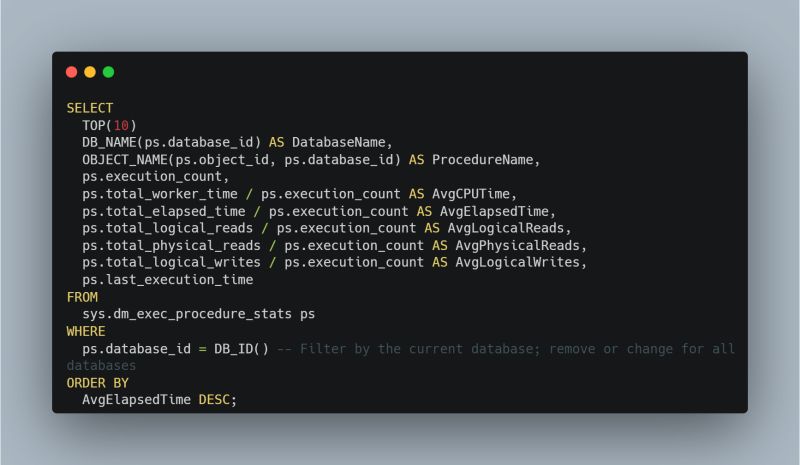The image size is (800, 465).
Task: Click the WHERE keyword
Action: click(x=86, y=331)
